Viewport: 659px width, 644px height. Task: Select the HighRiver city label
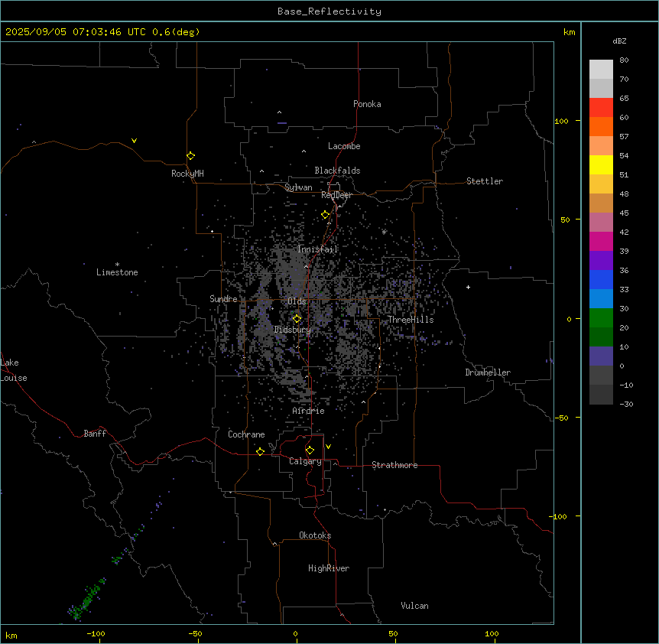point(329,568)
